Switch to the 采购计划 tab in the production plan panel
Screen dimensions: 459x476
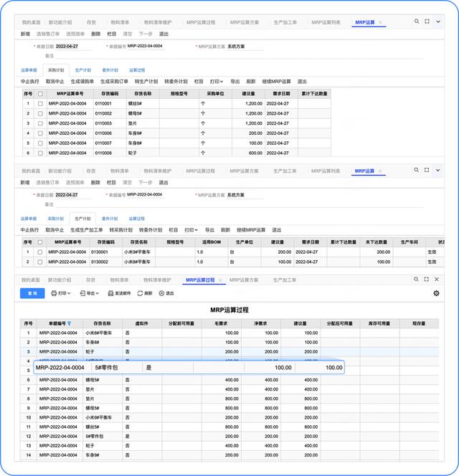(x=56, y=219)
